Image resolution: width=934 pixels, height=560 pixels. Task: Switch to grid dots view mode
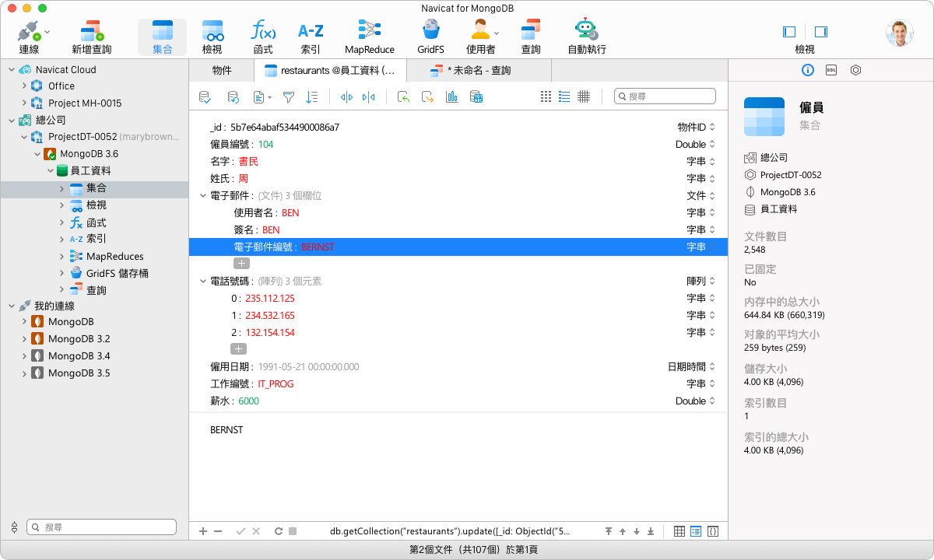click(x=546, y=96)
